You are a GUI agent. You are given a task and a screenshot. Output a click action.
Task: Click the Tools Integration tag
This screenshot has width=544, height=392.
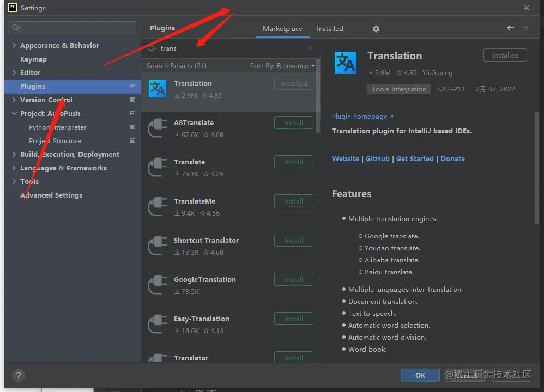(x=398, y=89)
